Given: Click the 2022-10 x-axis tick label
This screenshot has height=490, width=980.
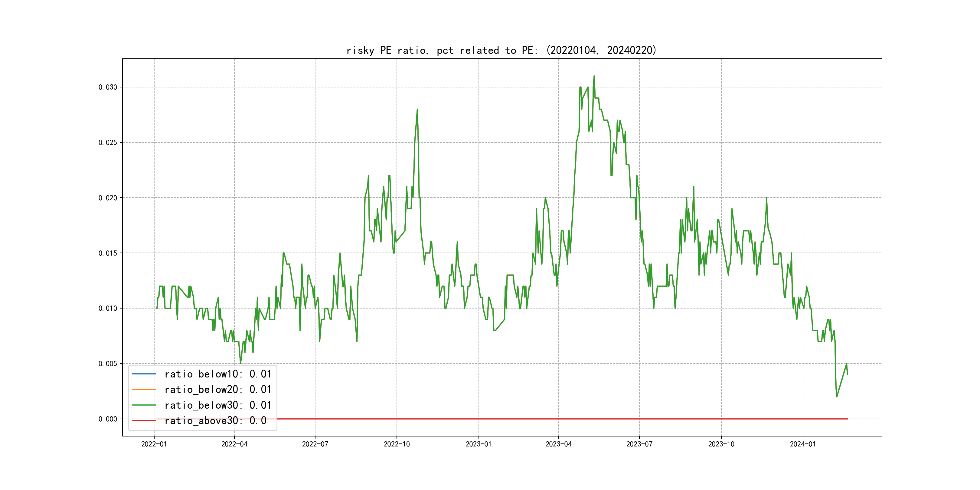Looking at the screenshot, I should (x=397, y=444).
